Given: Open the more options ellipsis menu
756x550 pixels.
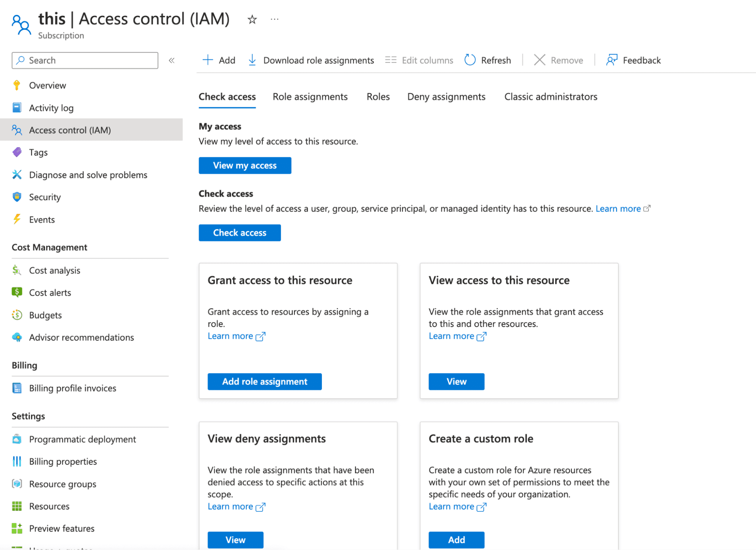Looking at the screenshot, I should point(275,19).
